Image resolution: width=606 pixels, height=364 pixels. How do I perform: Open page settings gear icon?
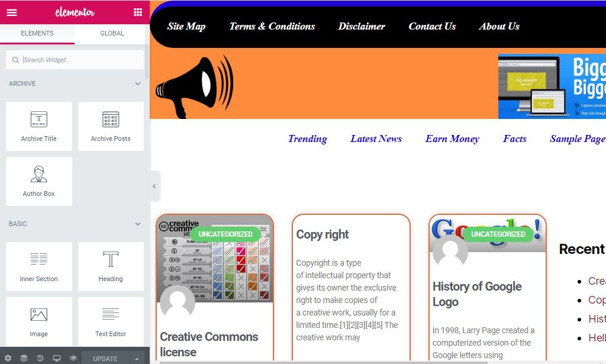(x=8, y=358)
